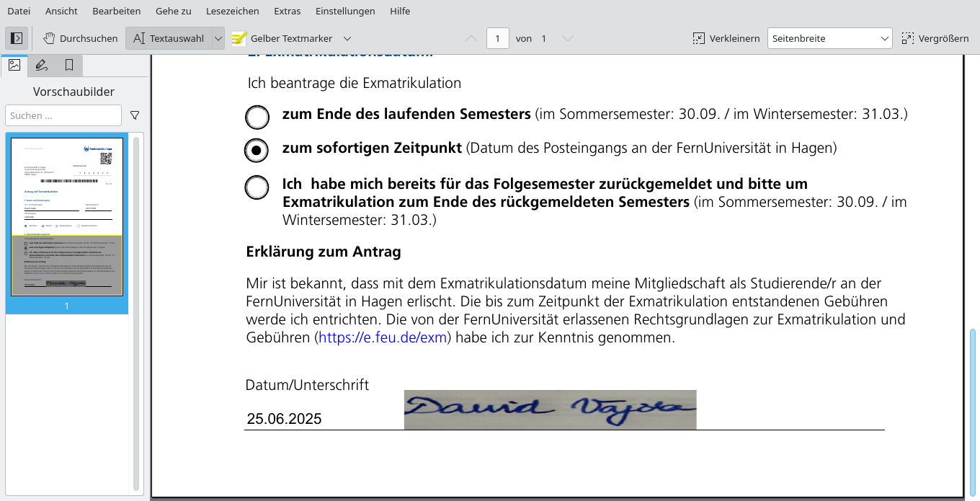Click the Vergrößern zoom-in icon
Image resolution: width=980 pixels, height=501 pixels.
pyautogui.click(x=909, y=38)
